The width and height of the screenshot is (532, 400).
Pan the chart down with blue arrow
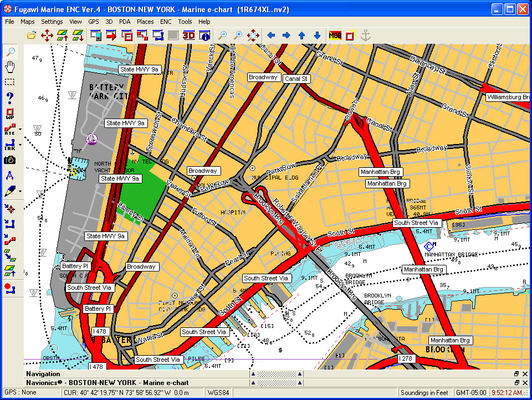[317, 35]
